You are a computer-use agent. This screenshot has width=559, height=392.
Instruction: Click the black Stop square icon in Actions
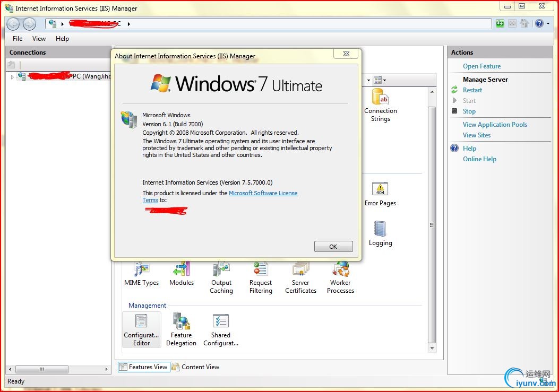[454, 111]
